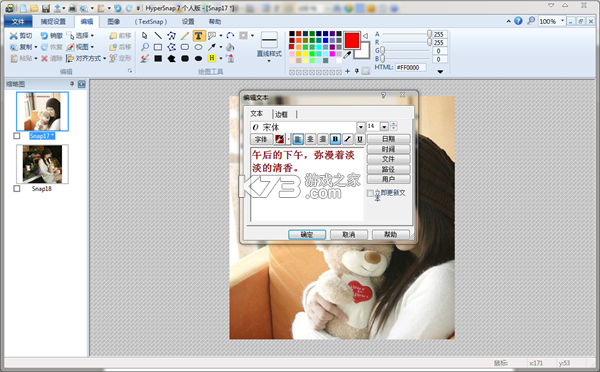Select the magnifier zoom tool
The image size is (600, 372).
145,47
